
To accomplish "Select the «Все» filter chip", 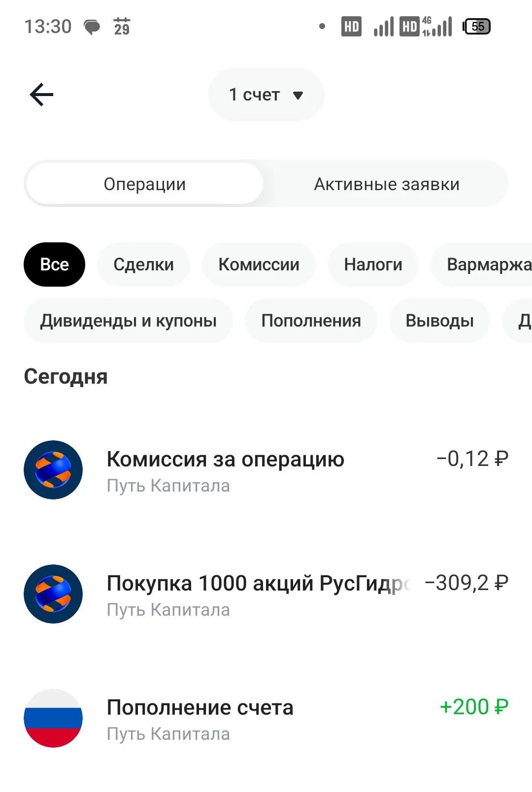I will tap(54, 264).
